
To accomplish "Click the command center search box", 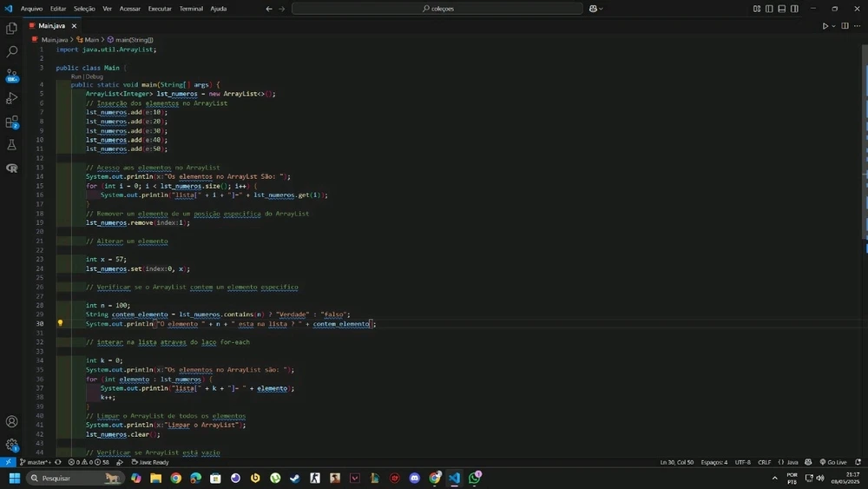I will coord(437,9).
